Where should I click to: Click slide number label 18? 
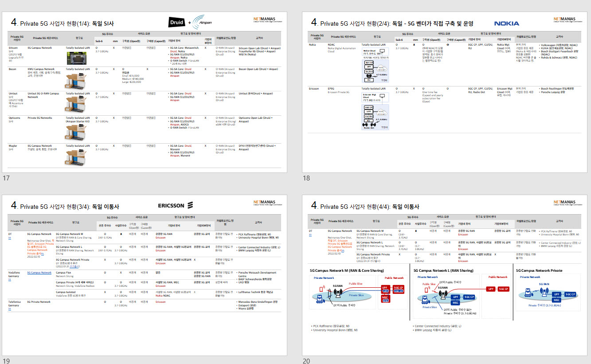point(306,178)
